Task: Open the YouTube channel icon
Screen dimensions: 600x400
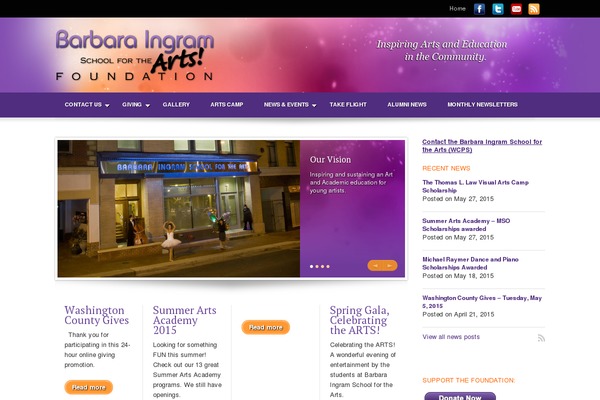Action: pyautogui.click(x=516, y=9)
